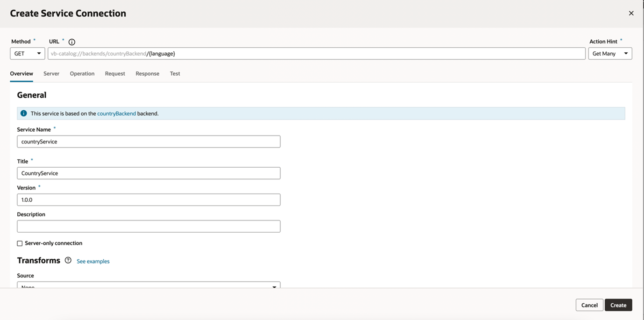
Task: Select the Version input showing 1.0.0
Action: tap(149, 199)
